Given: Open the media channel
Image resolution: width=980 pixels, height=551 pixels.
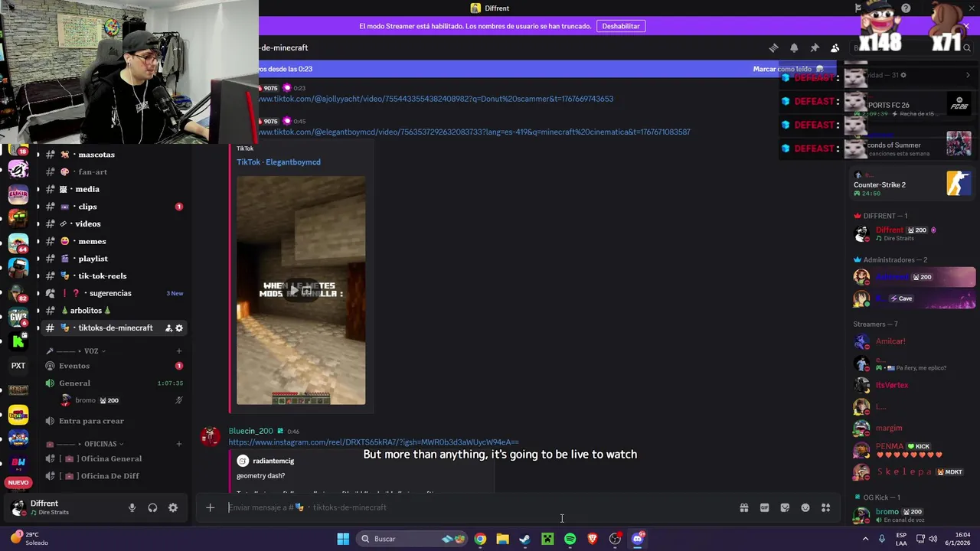Looking at the screenshot, I should [x=113, y=189].
